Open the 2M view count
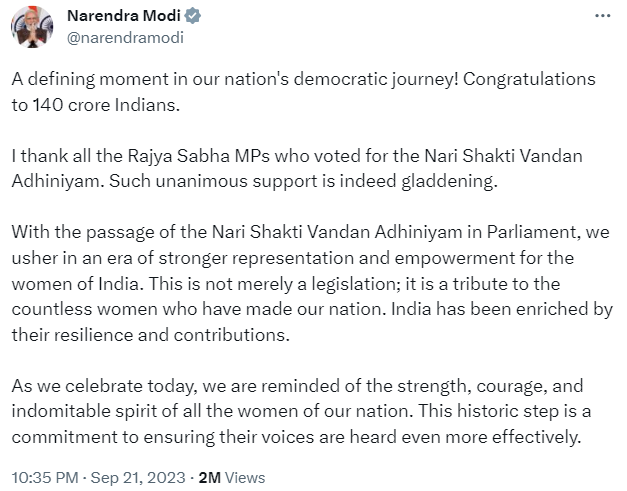Image resolution: width=627 pixels, height=491 pixels. [x=210, y=477]
